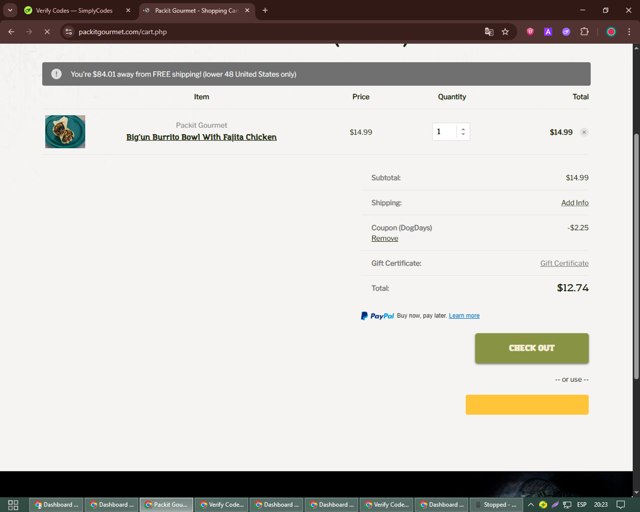640x512 pixels.
Task: Click the free shipping notice info icon
Action: pos(56,74)
